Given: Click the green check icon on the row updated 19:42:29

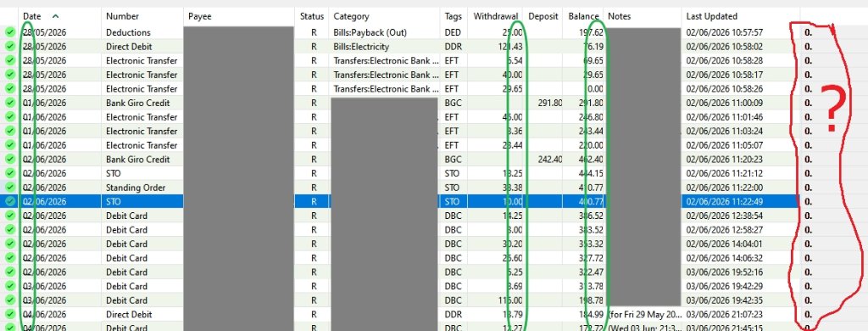Looking at the screenshot, I should point(10,286).
